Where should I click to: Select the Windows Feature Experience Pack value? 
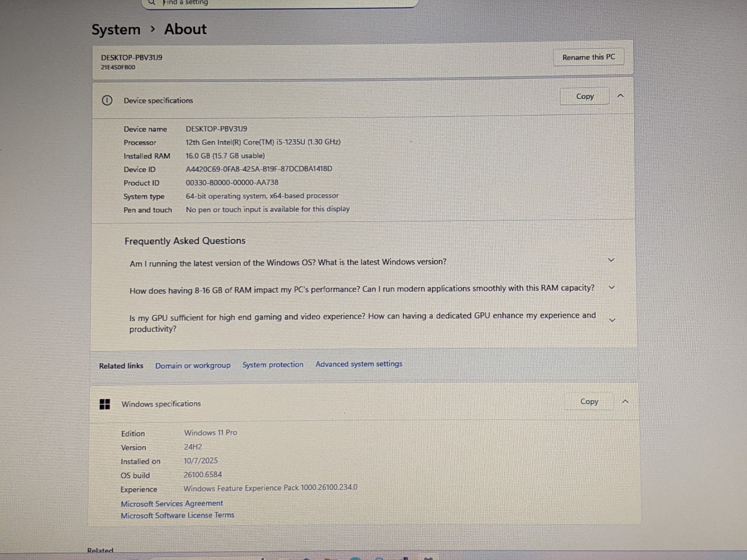[270, 488]
